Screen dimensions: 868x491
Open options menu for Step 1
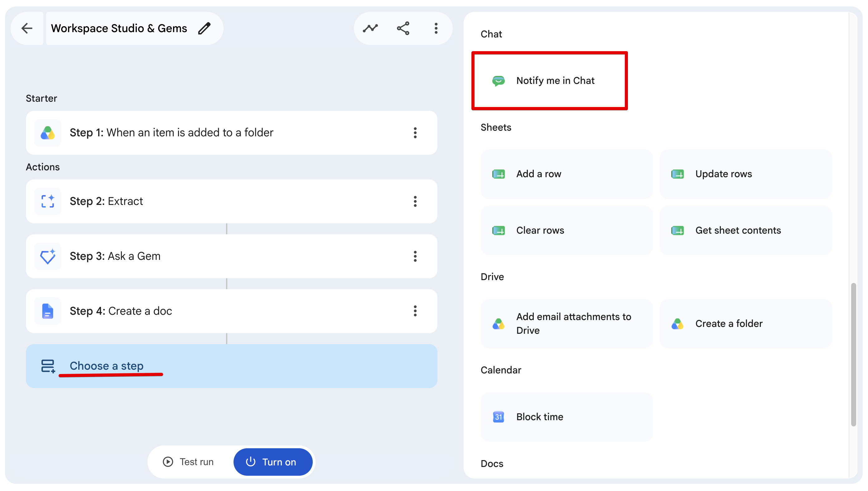415,133
